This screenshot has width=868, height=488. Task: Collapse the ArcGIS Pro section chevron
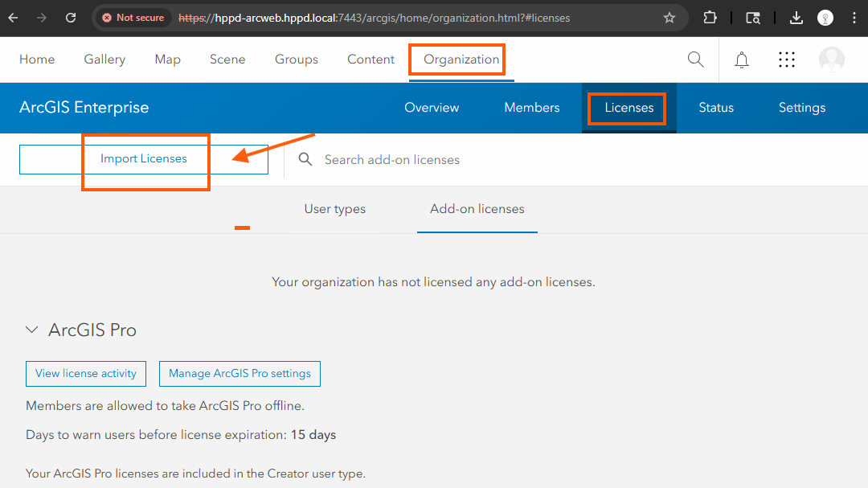pyautogui.click(x=32, y=330)
